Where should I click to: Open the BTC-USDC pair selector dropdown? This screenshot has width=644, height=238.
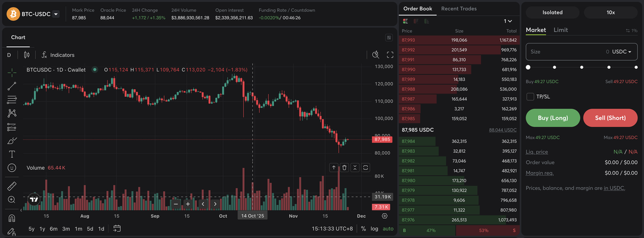pyautogui.click(x=56, y=14)
